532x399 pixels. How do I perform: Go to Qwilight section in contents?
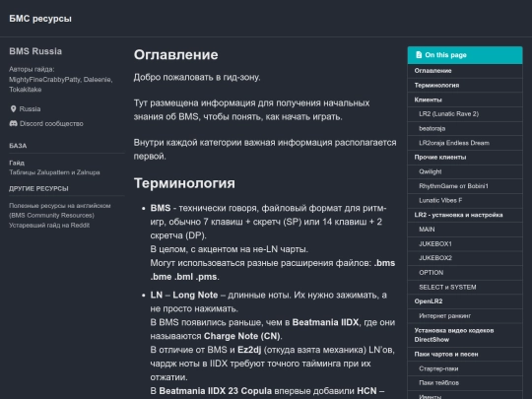(465, 171)
